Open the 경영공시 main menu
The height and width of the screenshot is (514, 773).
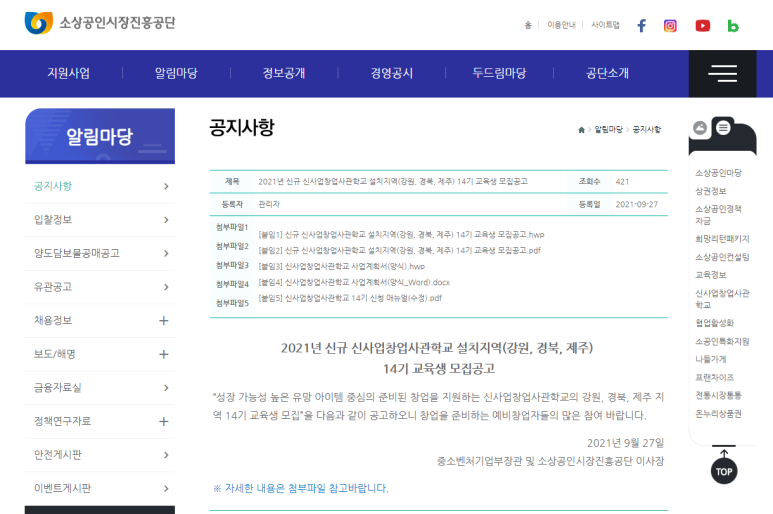click(x=391, y=73)
